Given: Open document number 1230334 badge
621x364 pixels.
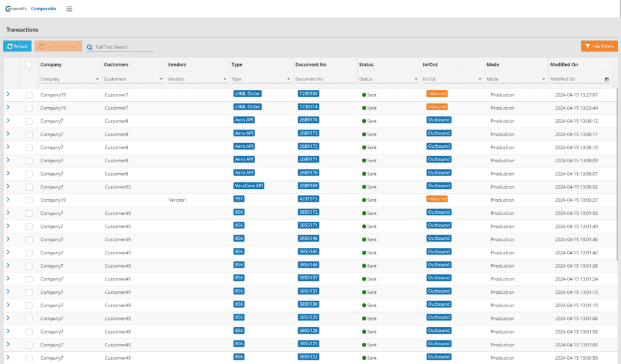Looking at the screenshot, I should tap(309, 94).
